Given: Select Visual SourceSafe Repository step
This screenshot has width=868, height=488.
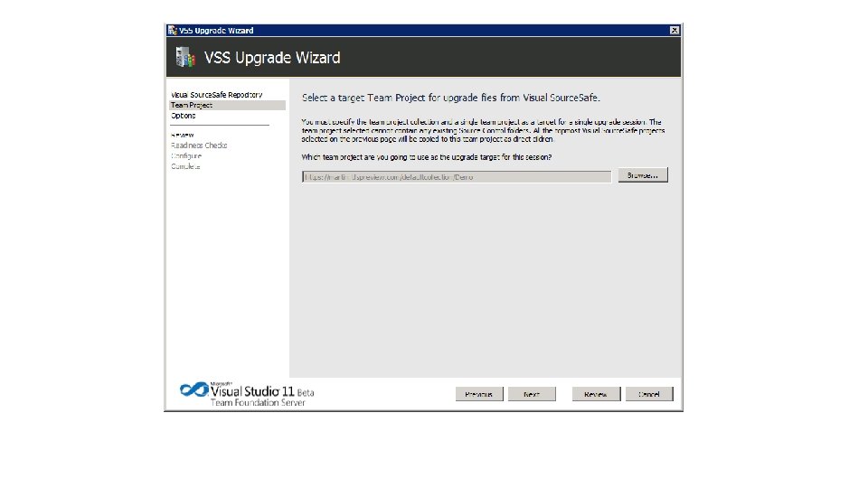Looking at the screenshot, I should 216,95.
